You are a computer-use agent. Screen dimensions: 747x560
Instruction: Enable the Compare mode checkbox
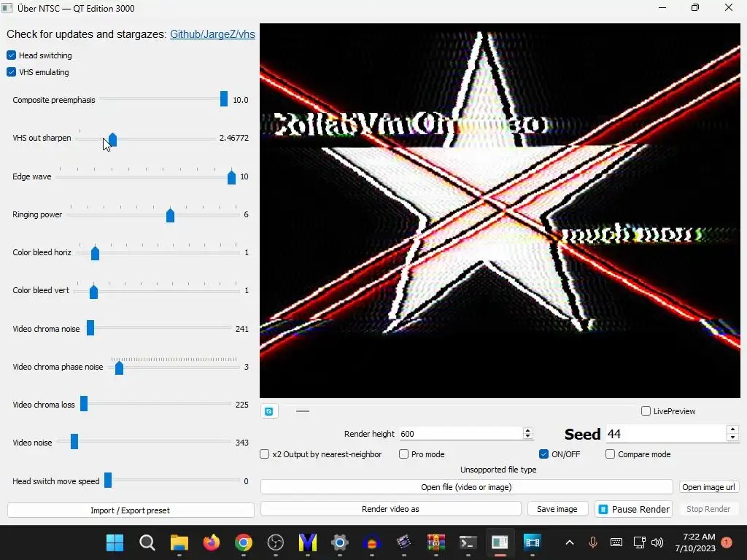611,454
